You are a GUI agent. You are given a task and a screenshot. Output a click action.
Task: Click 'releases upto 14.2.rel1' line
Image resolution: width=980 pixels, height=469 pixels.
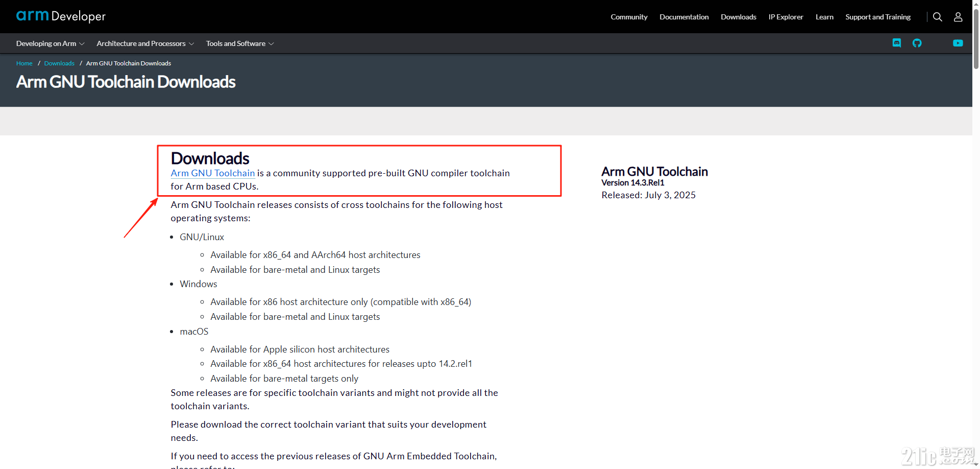[x=341, y=364]
